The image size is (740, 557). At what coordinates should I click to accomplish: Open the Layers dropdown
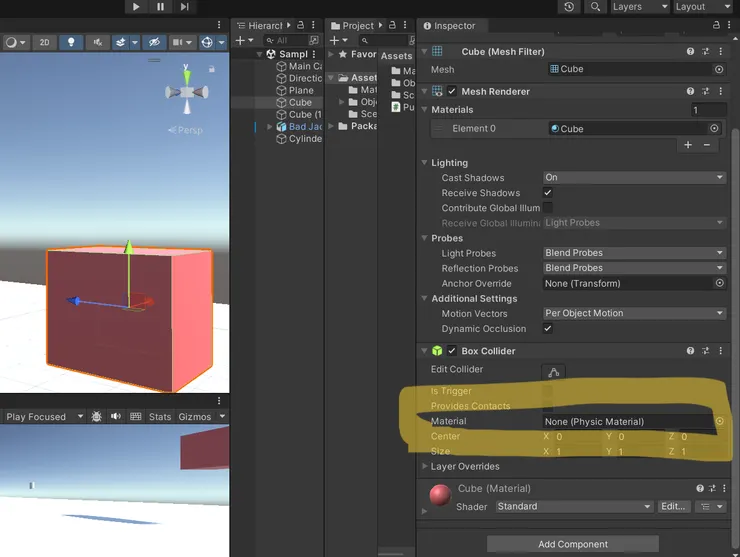638,7
